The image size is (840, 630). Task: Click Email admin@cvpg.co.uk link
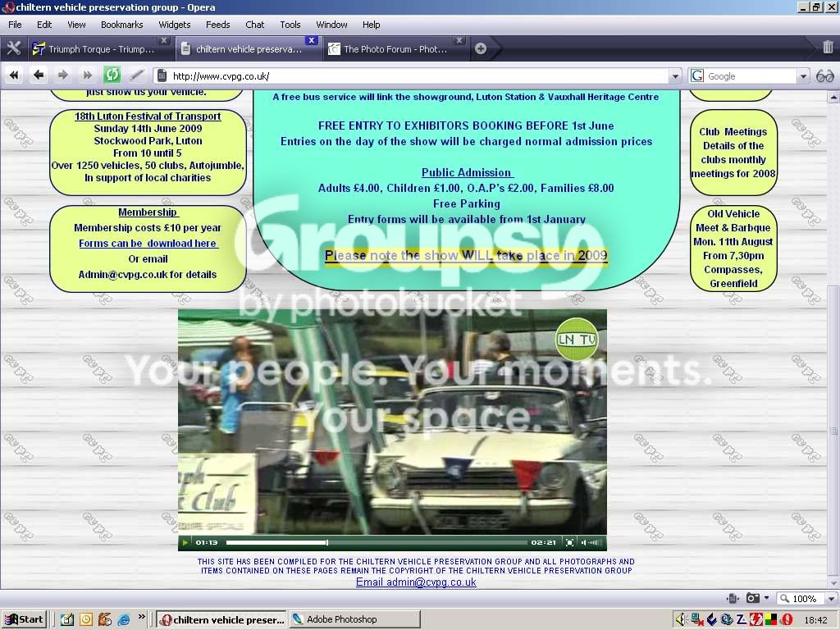click(416, 582)
